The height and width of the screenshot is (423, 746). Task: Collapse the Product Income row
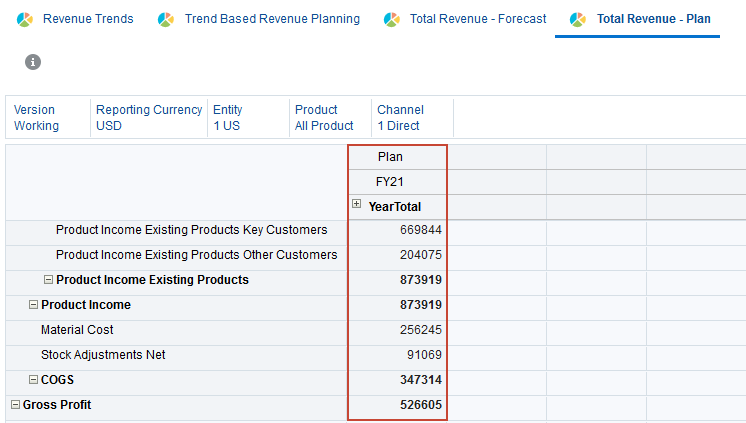(33, 305)
